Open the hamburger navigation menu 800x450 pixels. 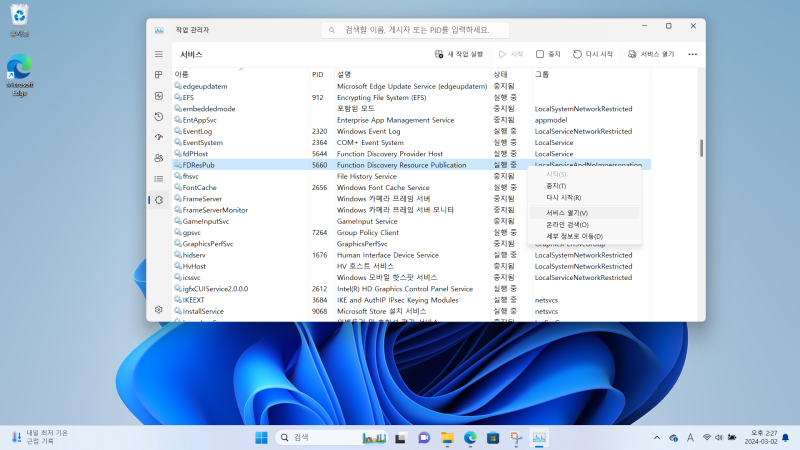[x=159, y=54]
